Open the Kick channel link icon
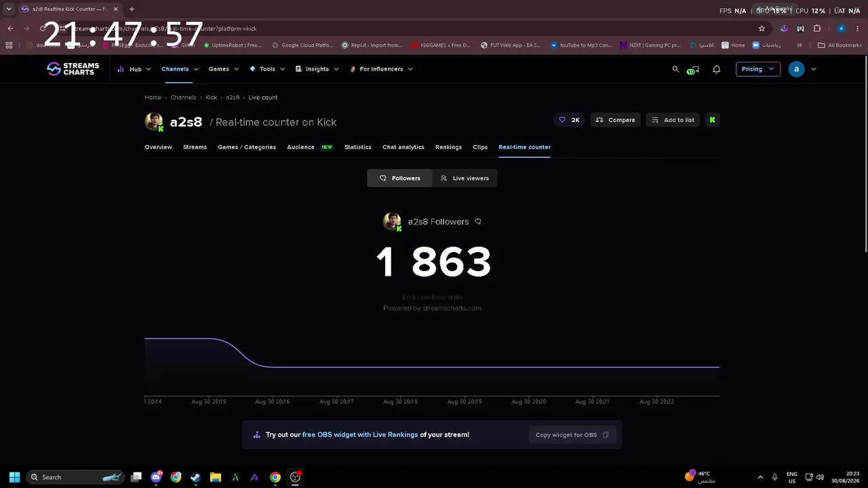 point(712,120)
